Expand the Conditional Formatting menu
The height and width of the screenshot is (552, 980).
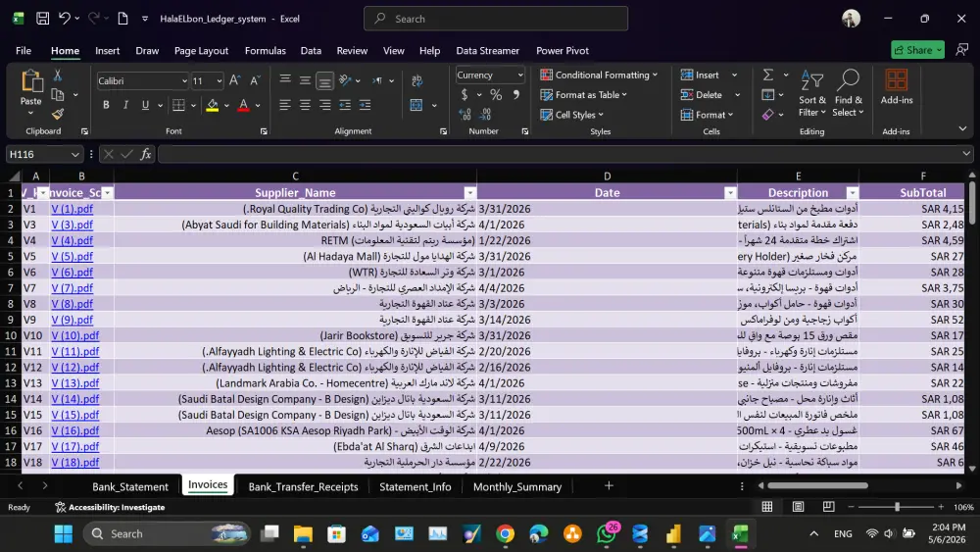(599, 75)
